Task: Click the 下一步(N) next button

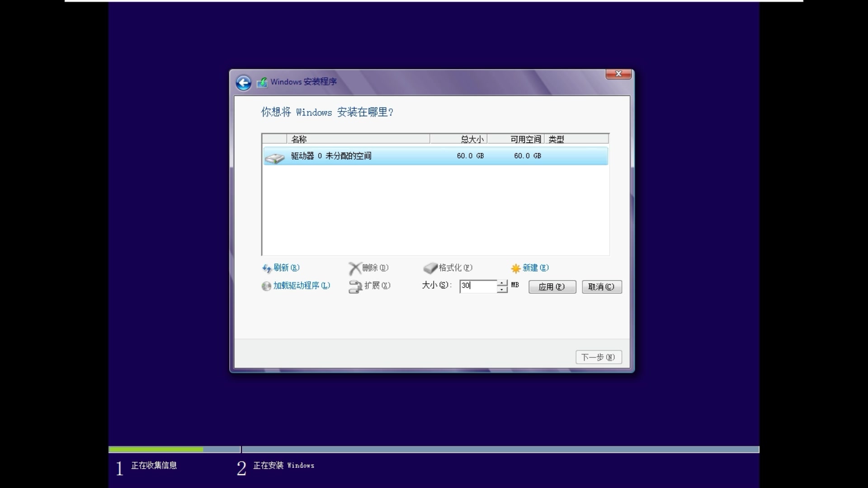Action: coord(599,357)
